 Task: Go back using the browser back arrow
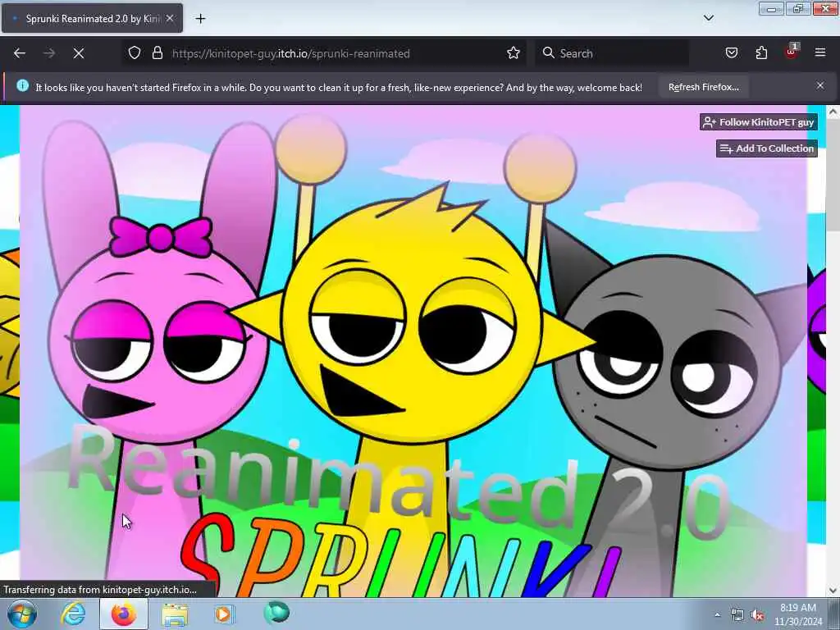[20, 53]
